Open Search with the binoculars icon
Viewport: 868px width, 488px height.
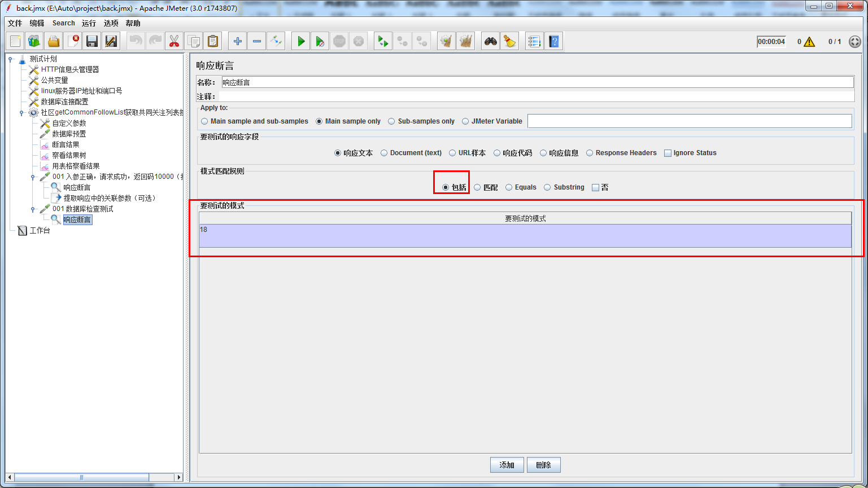tap(491, 41)
